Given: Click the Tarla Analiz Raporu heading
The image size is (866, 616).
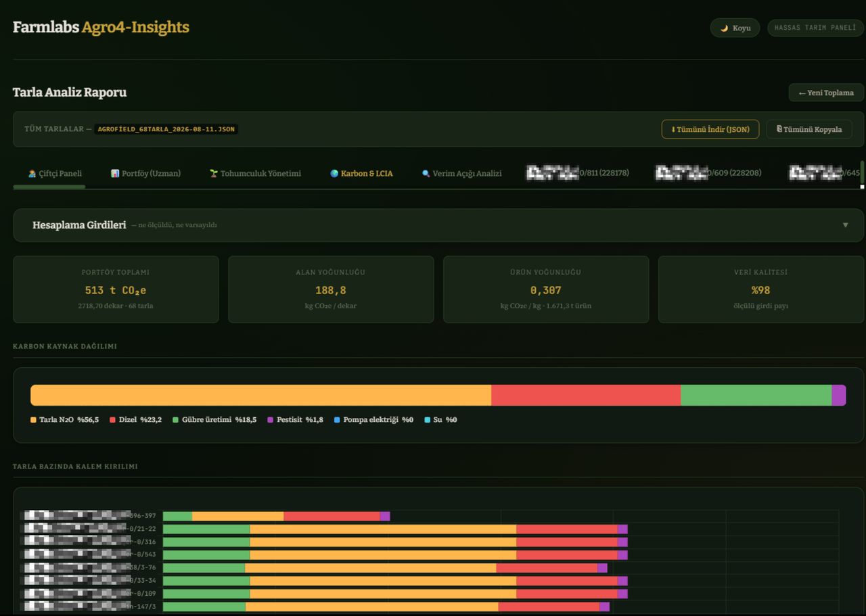Looking at the screenshot, I should 70,93.
